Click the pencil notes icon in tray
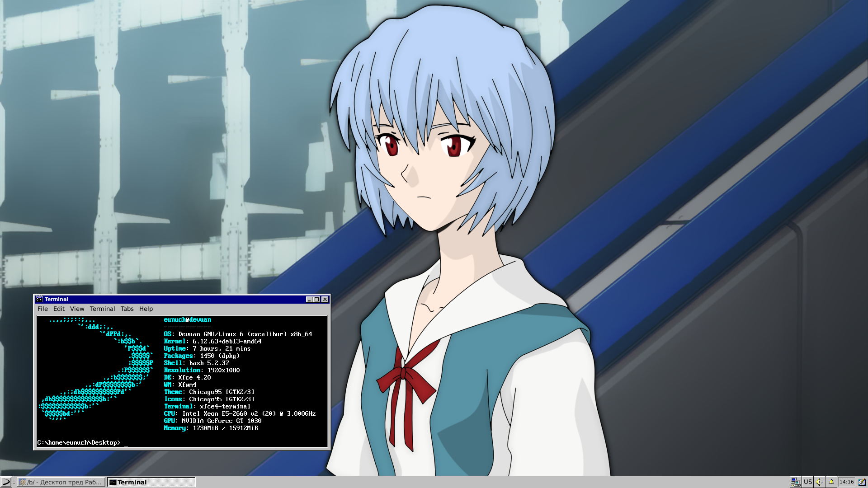 862,482
